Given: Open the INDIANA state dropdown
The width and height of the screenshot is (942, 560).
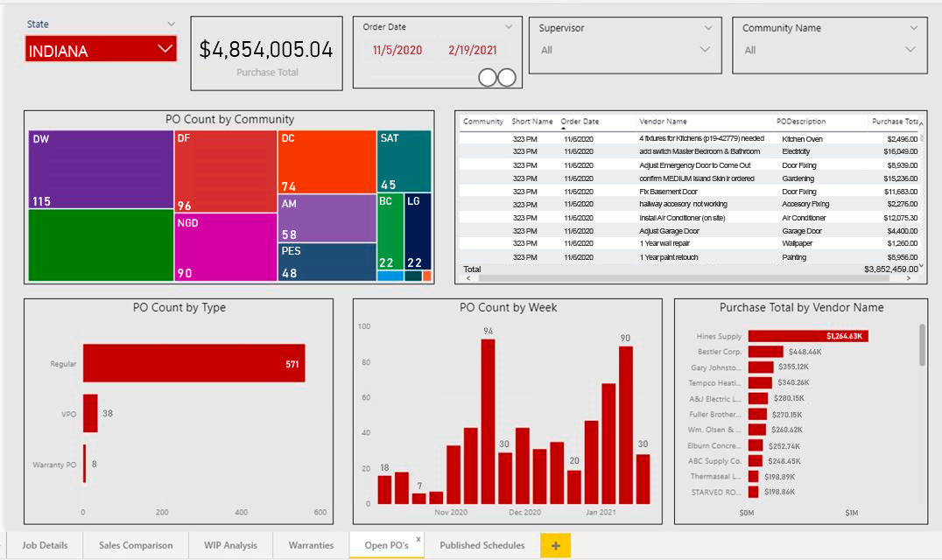Looking at the screenshot, I should 101,49.
